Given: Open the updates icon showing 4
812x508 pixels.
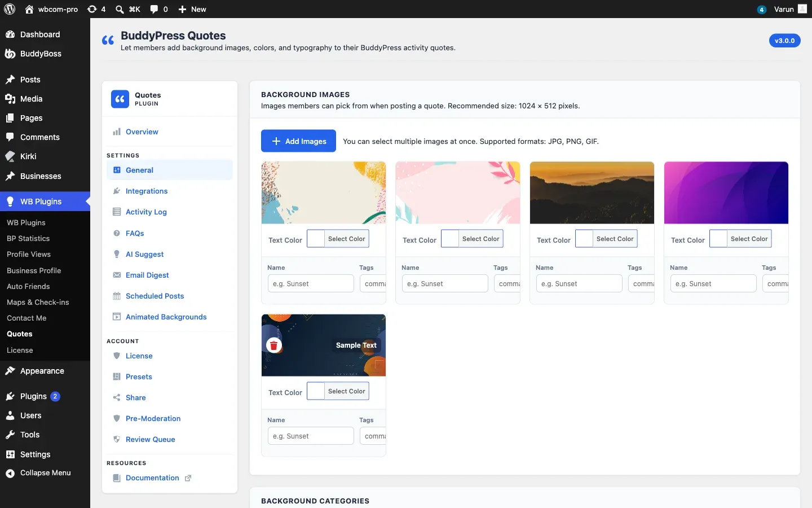Looking at the screenshot, I should point(96,9).
